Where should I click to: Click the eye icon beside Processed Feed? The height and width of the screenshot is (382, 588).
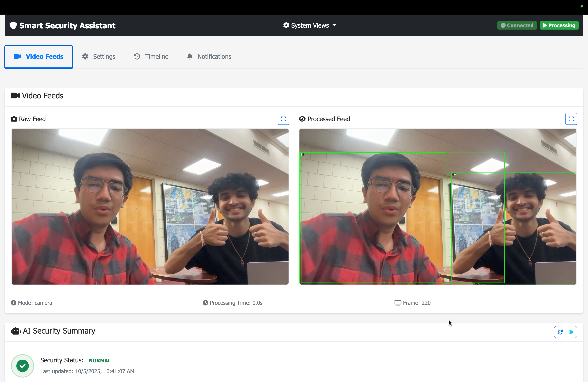[x=302, y=119]
